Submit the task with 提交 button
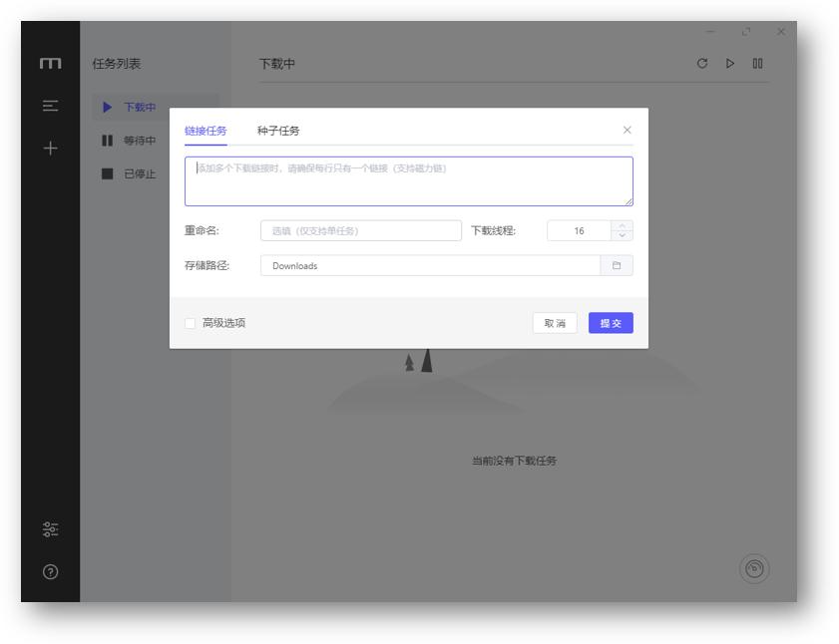Screen dimensions: 839x644 (613, 324)
